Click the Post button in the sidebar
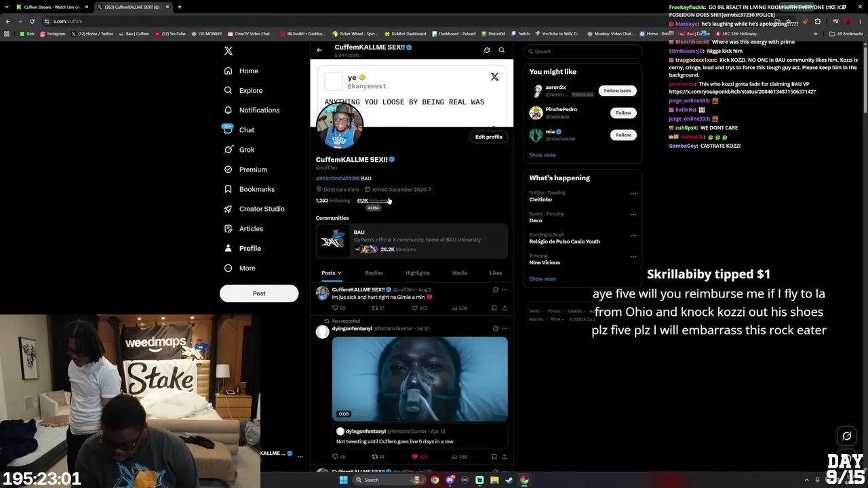This screenshot has height=488, width=868. [259, 293]
